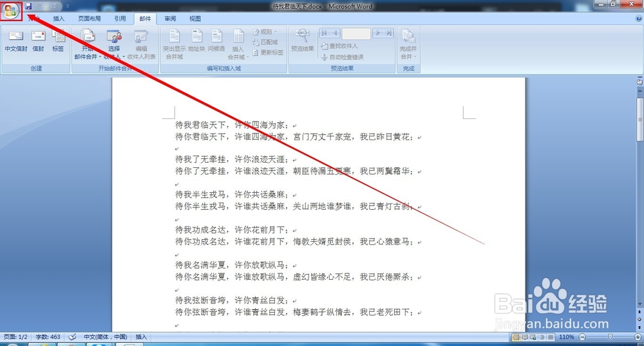Toggle 预览结果 preview results
The width and height of the screenshot is (644, 346).
coord(303,41)
